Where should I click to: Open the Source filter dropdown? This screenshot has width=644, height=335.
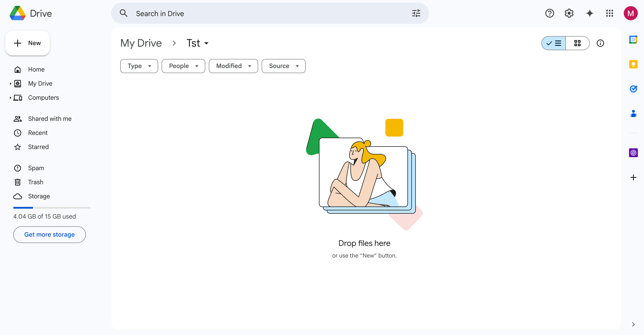click(283, 66)
